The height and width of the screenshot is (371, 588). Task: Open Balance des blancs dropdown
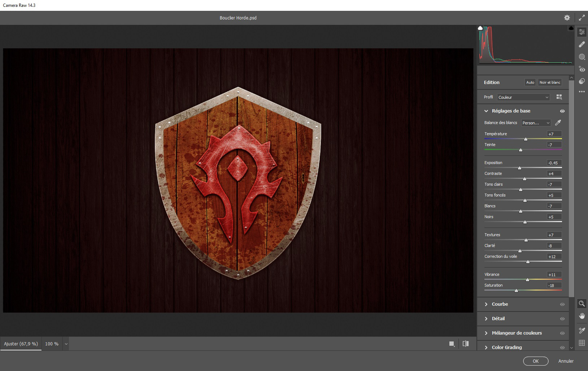click(536, 123)
